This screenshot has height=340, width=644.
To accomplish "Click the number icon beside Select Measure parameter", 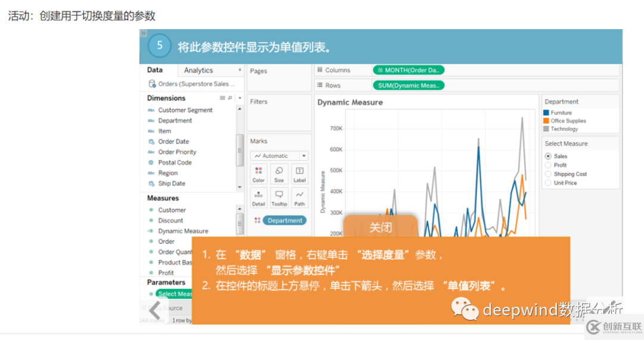I will (151, 294).
